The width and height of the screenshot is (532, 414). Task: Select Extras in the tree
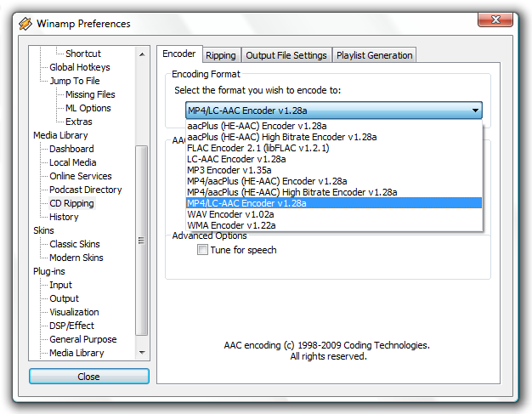click(79, 122)
